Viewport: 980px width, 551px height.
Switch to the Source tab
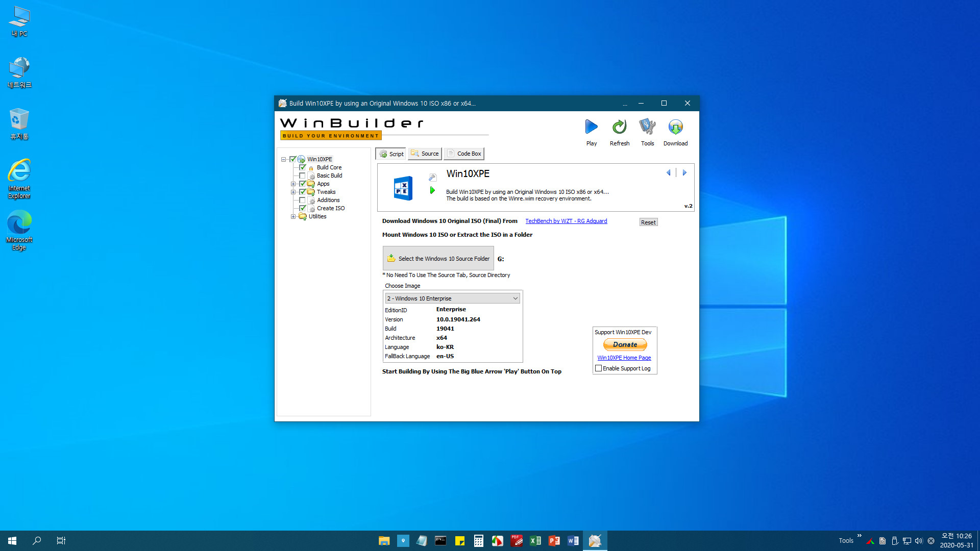(425, 154)
